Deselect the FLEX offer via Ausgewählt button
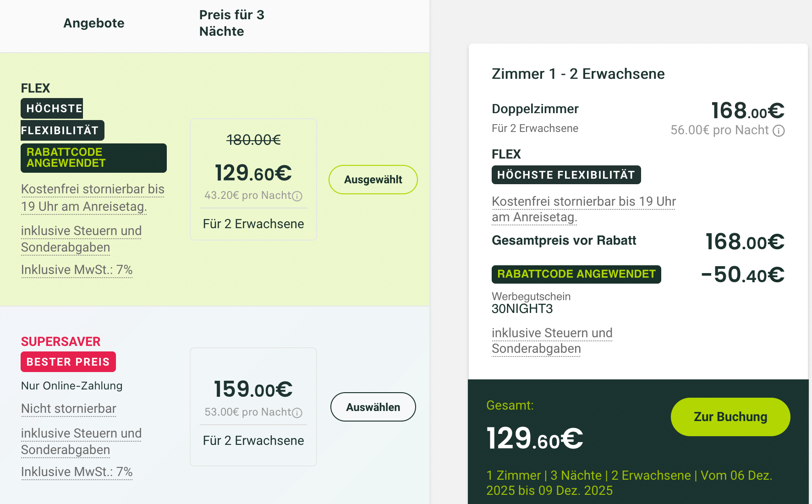Screen dimensions: 812x504 click(373, 180)
